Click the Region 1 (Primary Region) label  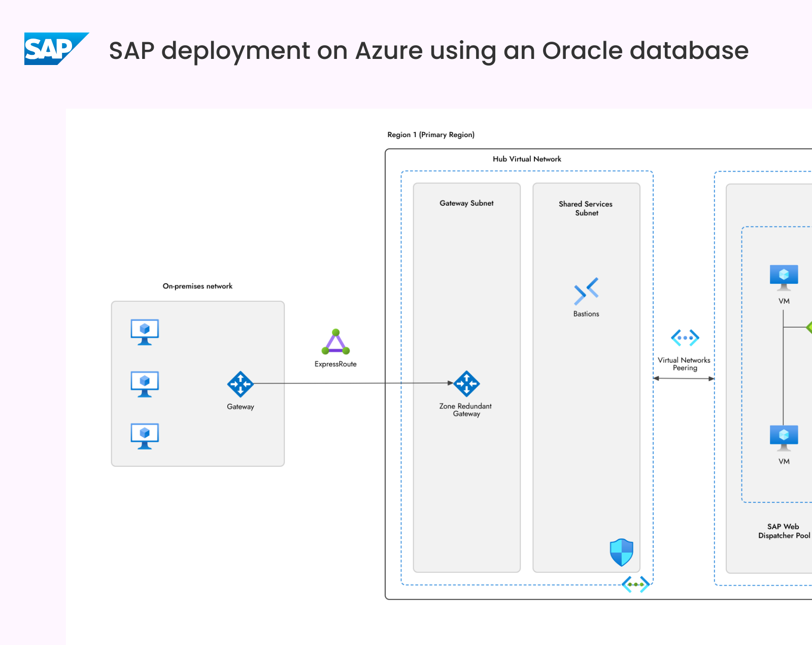(431, 135)
